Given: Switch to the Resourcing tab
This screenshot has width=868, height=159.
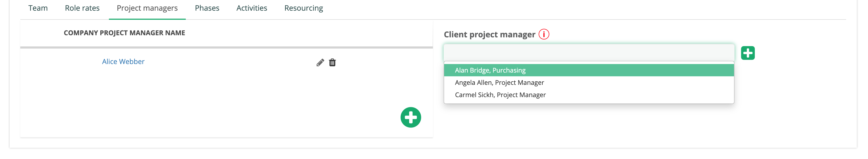Looking at the screenshot, I should tap(303, 8).
